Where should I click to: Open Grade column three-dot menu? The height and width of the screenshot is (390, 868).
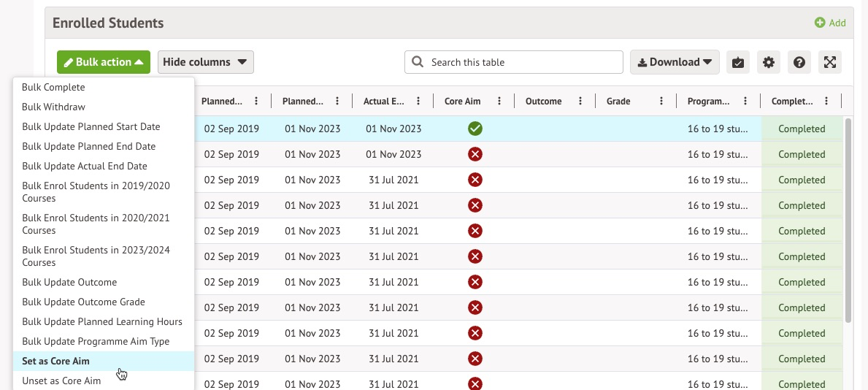[661, 102]
